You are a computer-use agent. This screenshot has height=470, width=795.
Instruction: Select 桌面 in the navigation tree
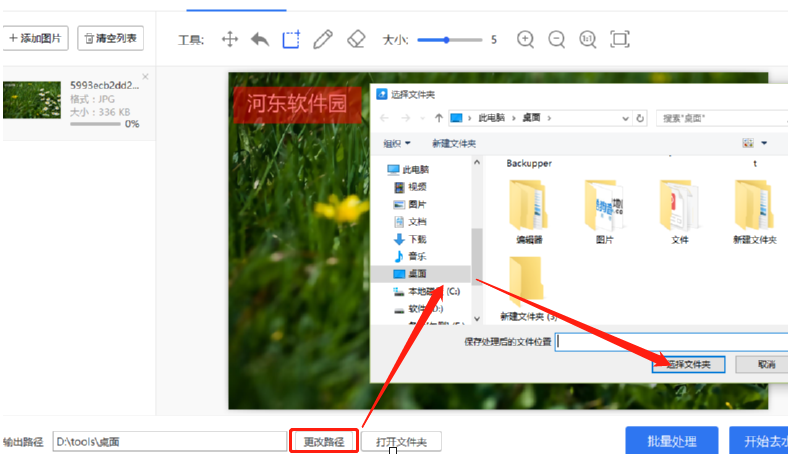point(418,273)
